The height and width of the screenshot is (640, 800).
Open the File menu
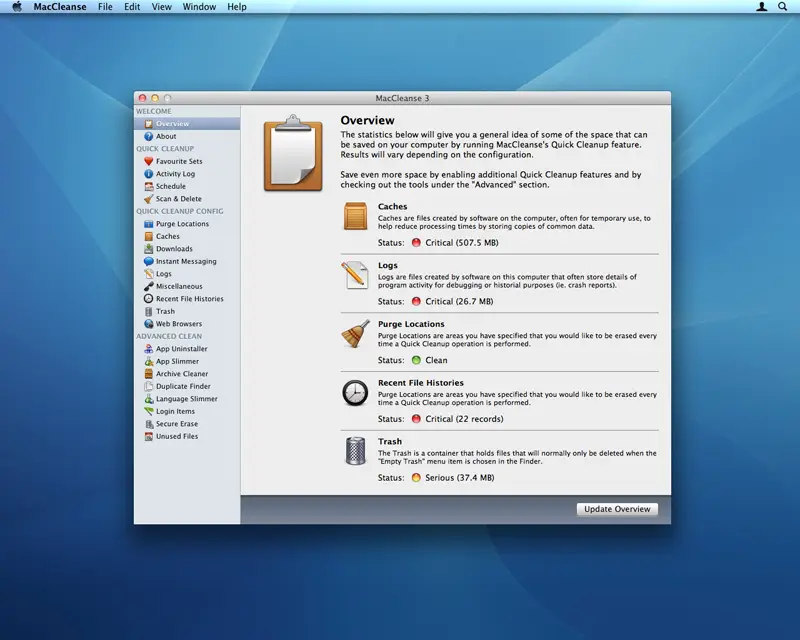click(x=105, y=7)
